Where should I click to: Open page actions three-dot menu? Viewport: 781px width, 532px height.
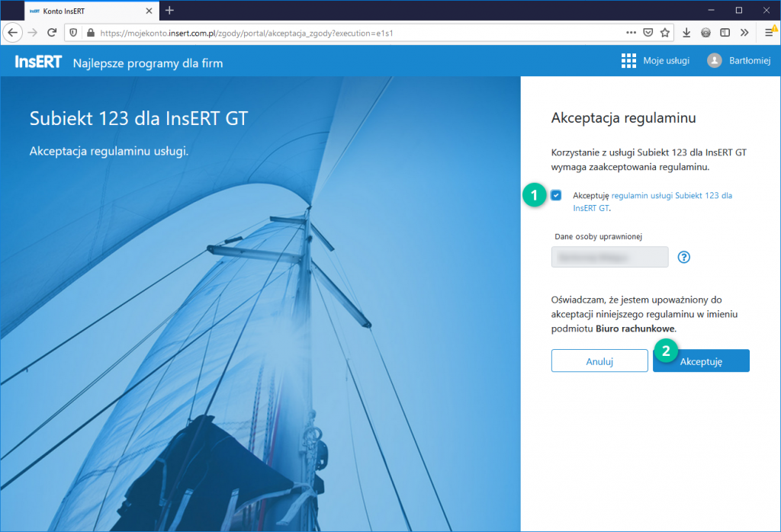(631, 33)
